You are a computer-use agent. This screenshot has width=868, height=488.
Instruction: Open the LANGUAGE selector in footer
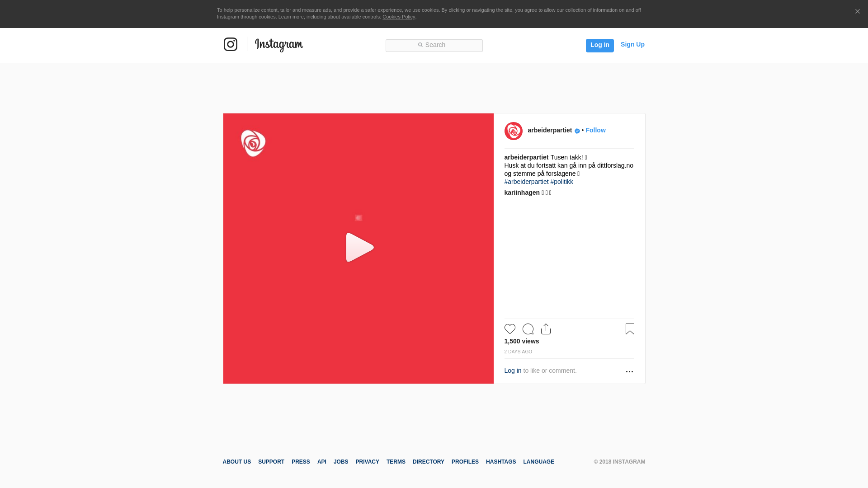point(538,462)
